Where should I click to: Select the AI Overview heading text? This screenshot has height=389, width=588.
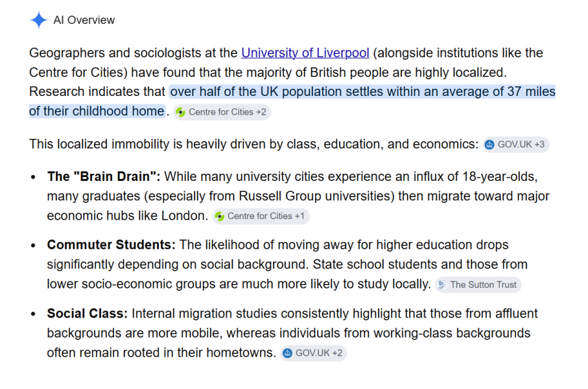pos(84,20)
